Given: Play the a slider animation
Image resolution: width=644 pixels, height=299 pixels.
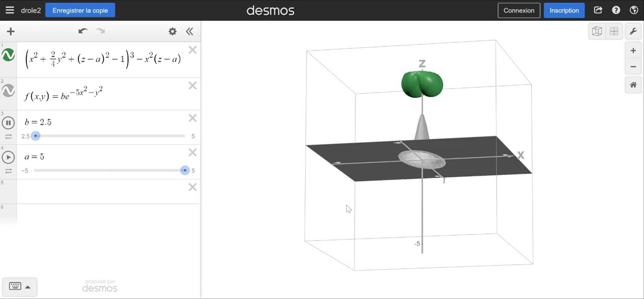Looking at the screenshot, I should coord(9,157).
